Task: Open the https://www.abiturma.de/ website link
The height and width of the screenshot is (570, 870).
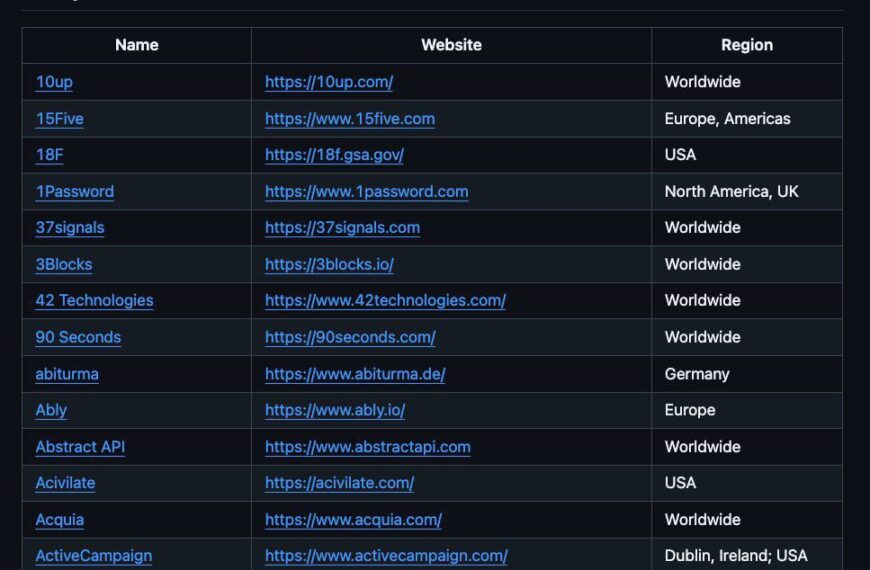Action: [x=355, y=374]
